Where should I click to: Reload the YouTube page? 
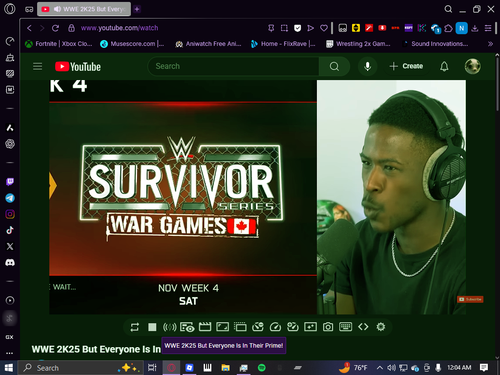coord(55,28)
